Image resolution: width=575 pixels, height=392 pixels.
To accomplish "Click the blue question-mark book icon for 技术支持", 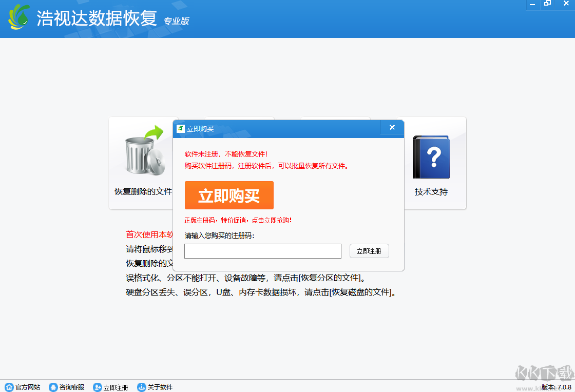I will pyautogui.click(x=431, y=156).
